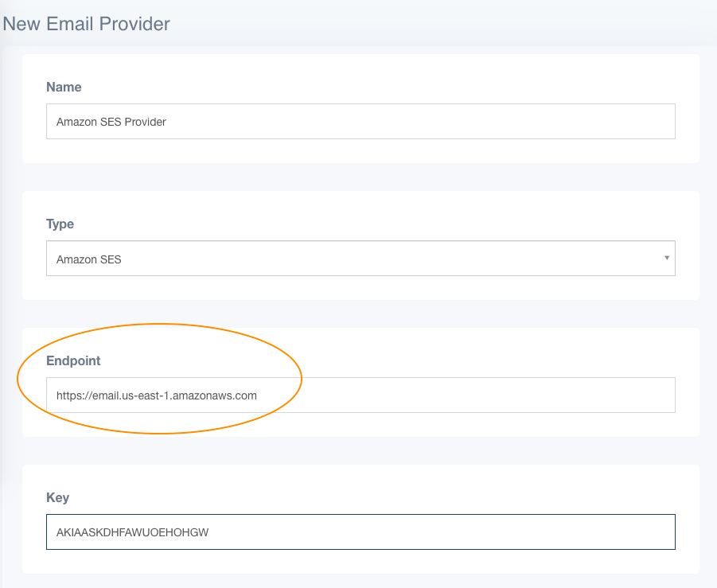Click the small arrow on Type dropdown
Image resolution: width=717 pixels, height=588 pixels.
tap(667, 258)
